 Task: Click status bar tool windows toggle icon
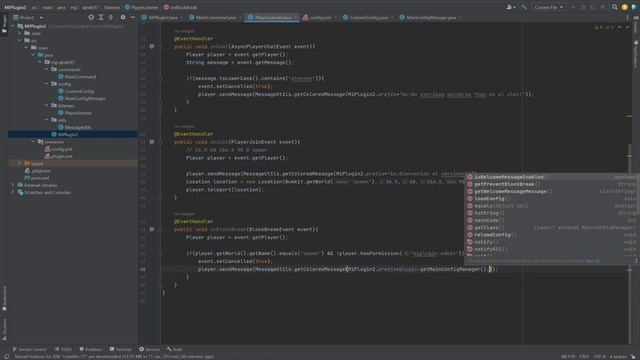click(7, 356)
